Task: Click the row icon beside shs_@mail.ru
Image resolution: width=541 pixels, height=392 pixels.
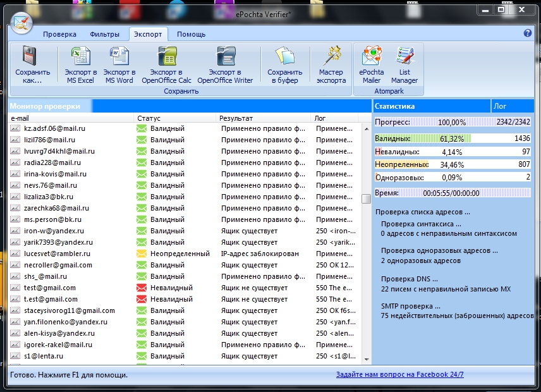Action: click(15, 276)
